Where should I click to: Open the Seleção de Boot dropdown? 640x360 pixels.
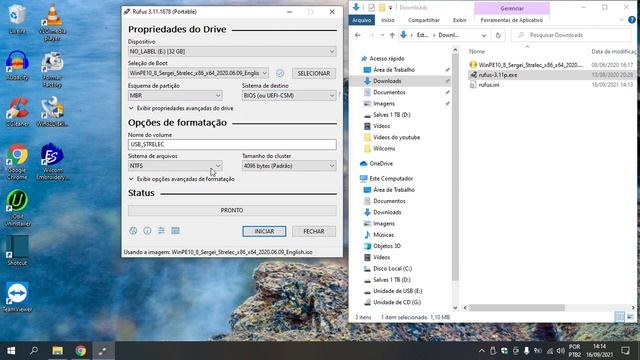pyautogui.click(x=198, y=73)
